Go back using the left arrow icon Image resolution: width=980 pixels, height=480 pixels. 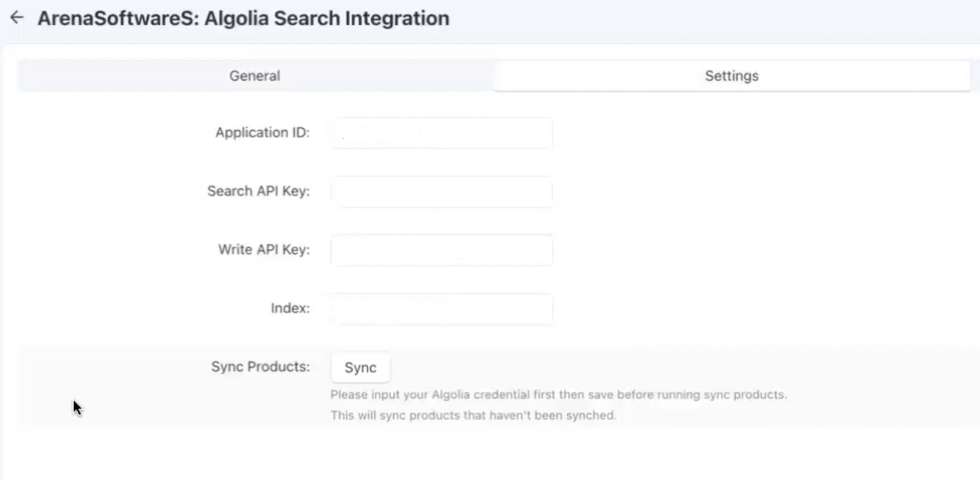[17, 18]
